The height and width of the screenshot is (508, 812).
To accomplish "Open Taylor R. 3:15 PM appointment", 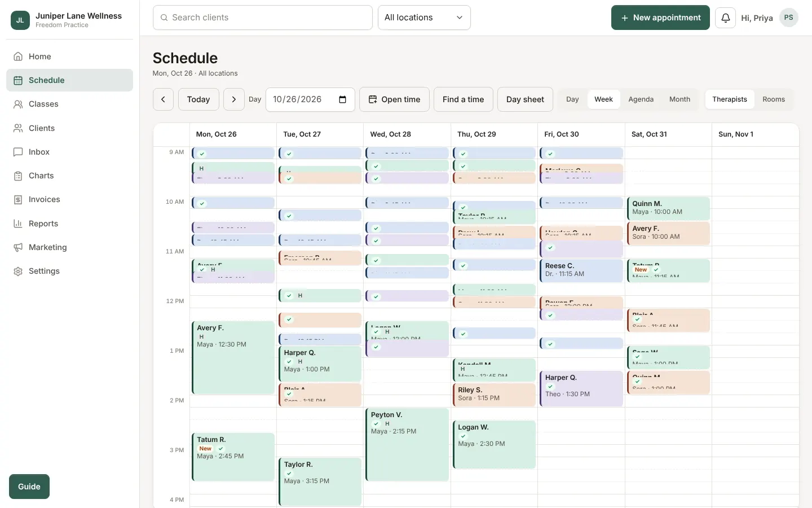I will (x=320, y=481).
